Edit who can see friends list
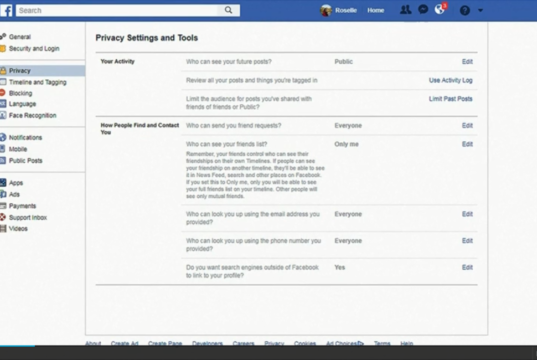 coord(467,144)
